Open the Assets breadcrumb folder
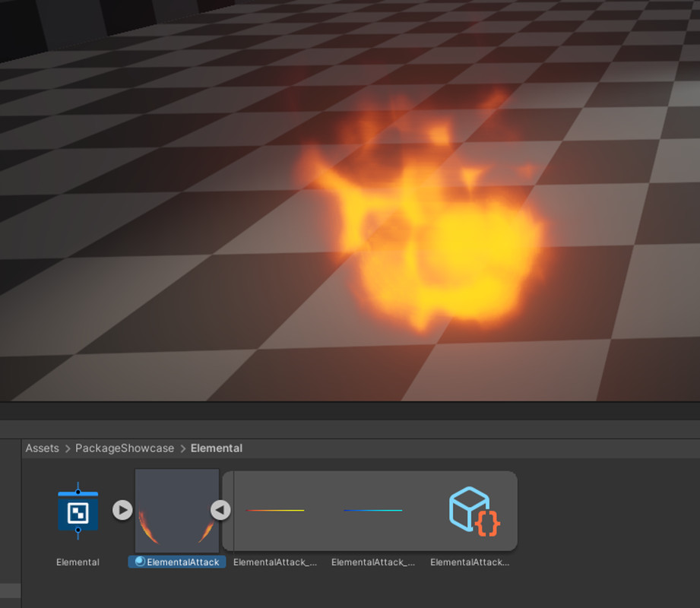The image size is (700, 608). (42, 448)
